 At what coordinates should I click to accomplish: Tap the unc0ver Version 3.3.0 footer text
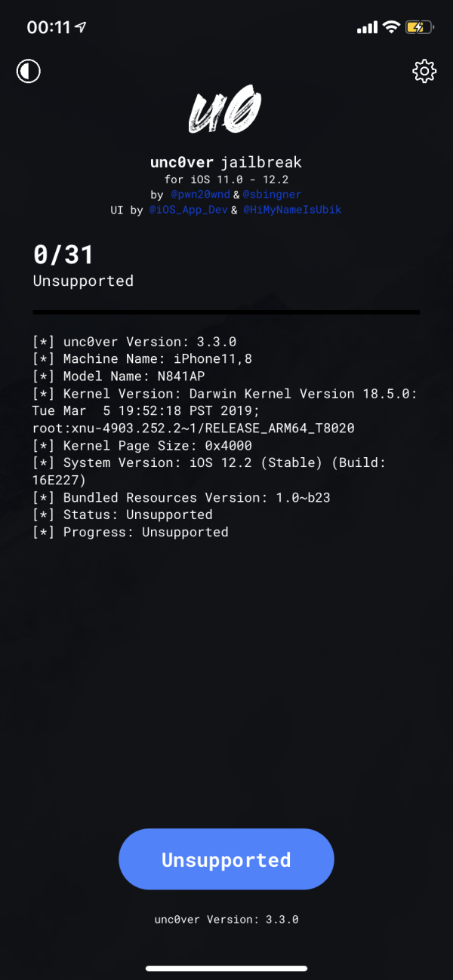[x=226, y=920]
